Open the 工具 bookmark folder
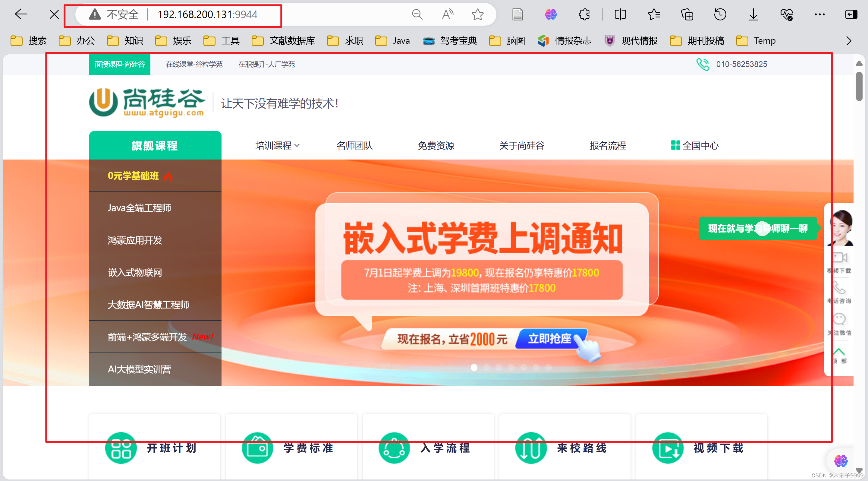868x481 pixels. coord(222,41)
